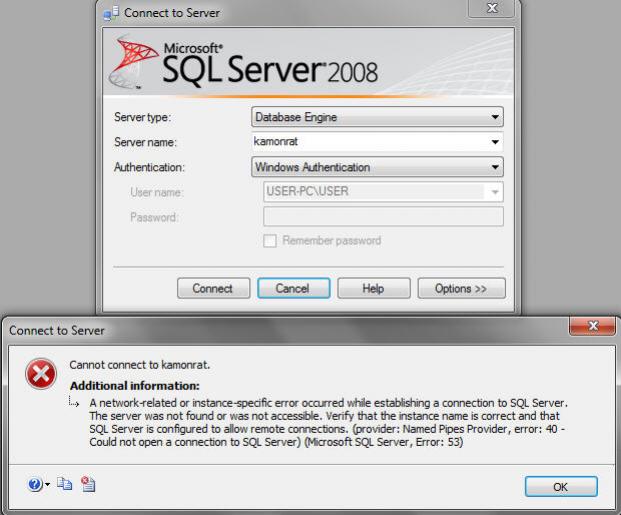Close the SQL Server login window

point(491,8)
